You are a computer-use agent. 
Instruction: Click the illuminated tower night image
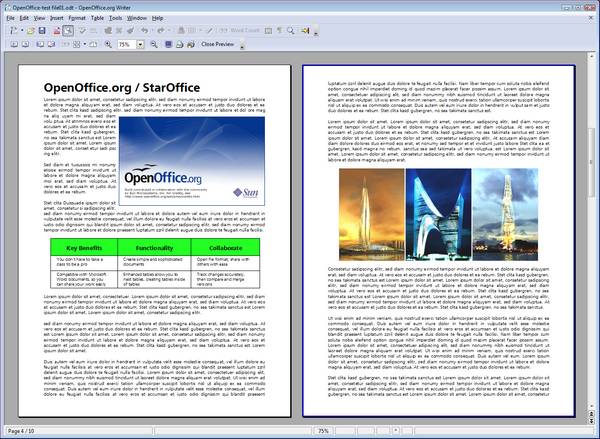tap(505, 214)
